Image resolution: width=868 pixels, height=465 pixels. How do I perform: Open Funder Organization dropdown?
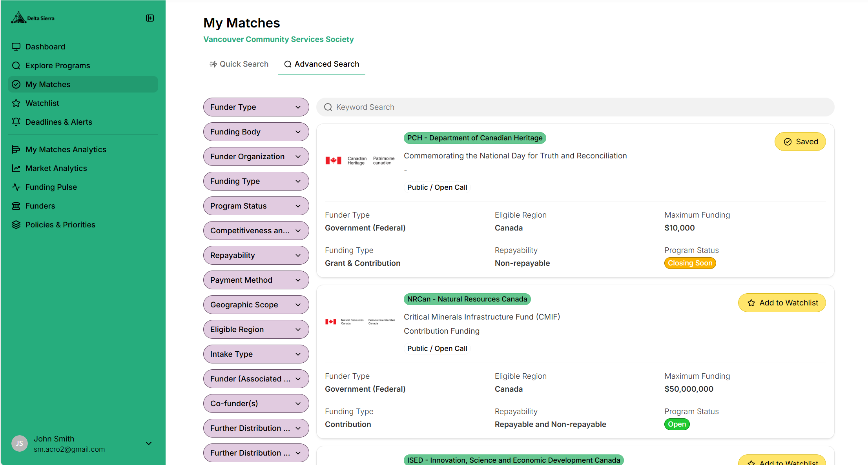(256, 156)
